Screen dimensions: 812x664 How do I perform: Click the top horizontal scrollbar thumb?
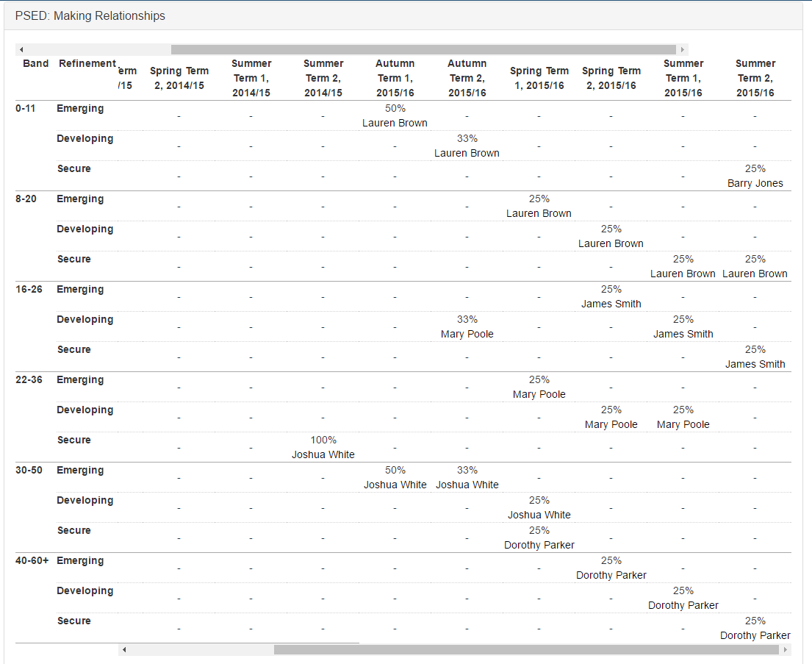point(423,50)
